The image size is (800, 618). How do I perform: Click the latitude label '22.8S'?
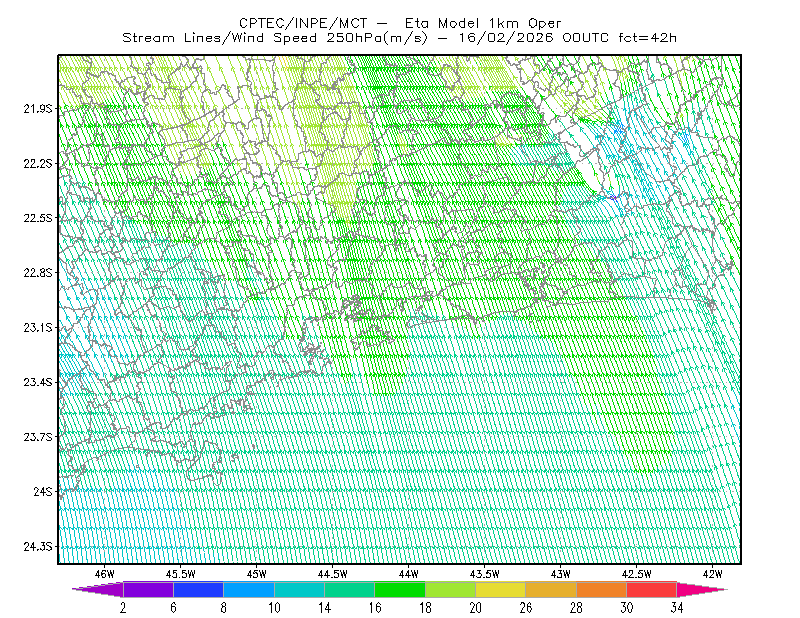pos(37,273)
